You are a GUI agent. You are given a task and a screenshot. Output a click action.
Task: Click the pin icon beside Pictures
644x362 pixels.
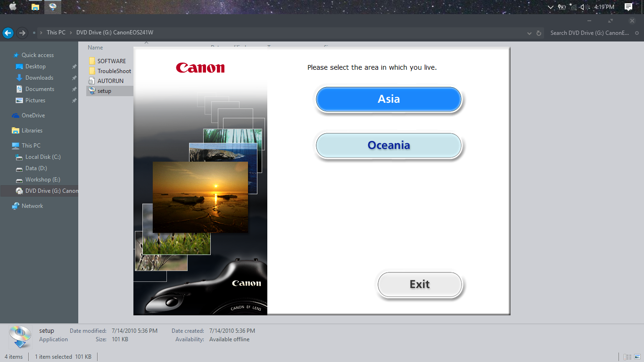(x=74, y=100)
